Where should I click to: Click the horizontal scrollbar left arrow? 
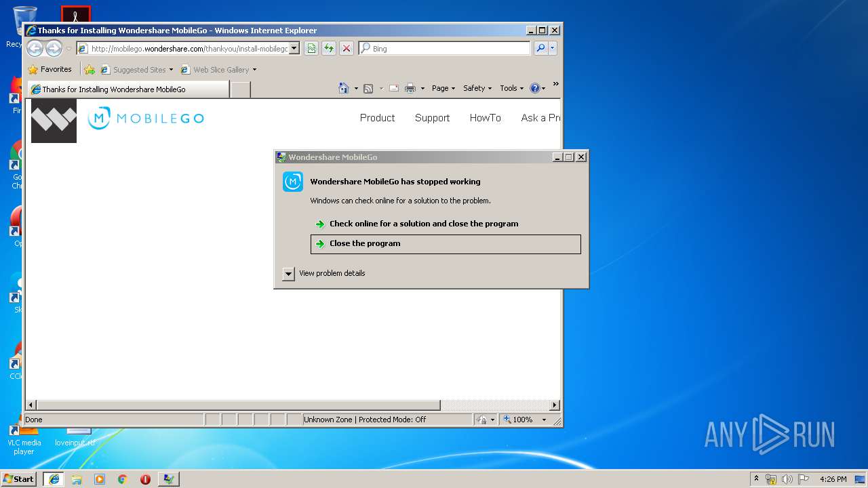(31, 405)
